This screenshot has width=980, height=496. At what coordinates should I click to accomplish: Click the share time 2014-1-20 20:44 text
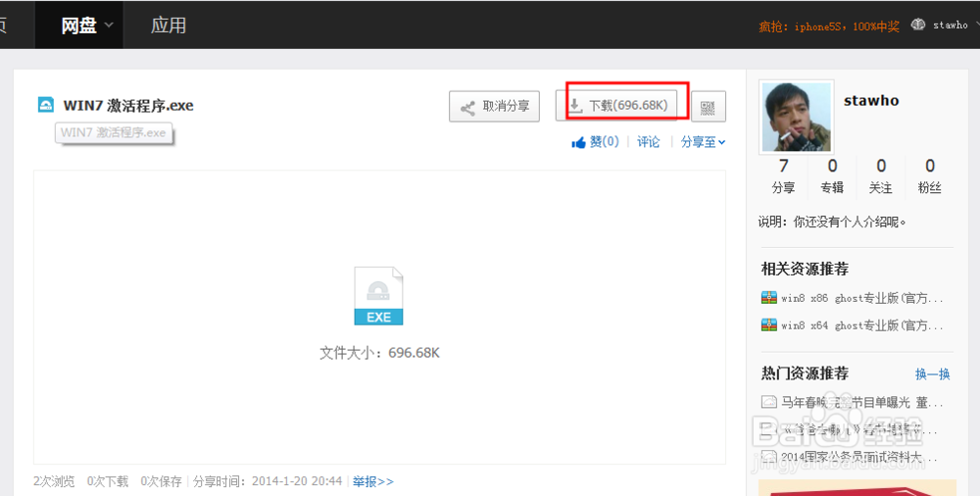point(297,481)
